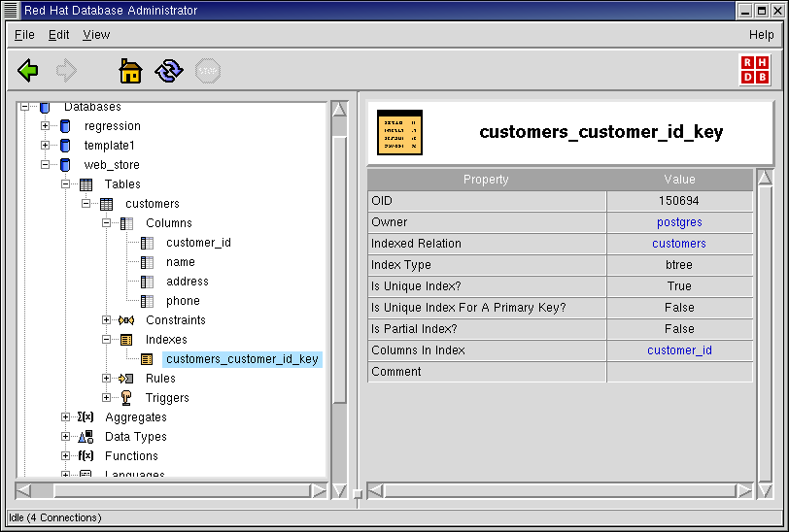Follow the customer_id column link
The image size is (789, 532).
pyautogui.click(x=679, y=350)
